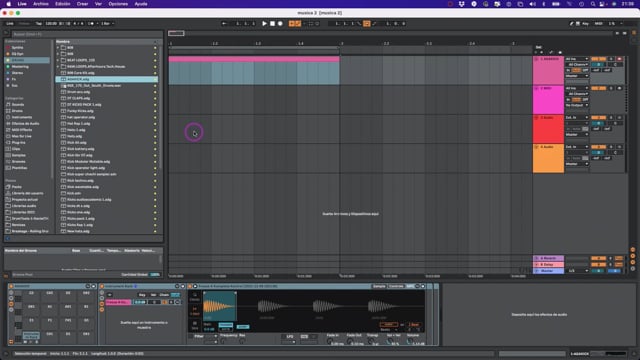Open the Ayuda menu
This screenshot has width=640, height=360.
(141, 4)
